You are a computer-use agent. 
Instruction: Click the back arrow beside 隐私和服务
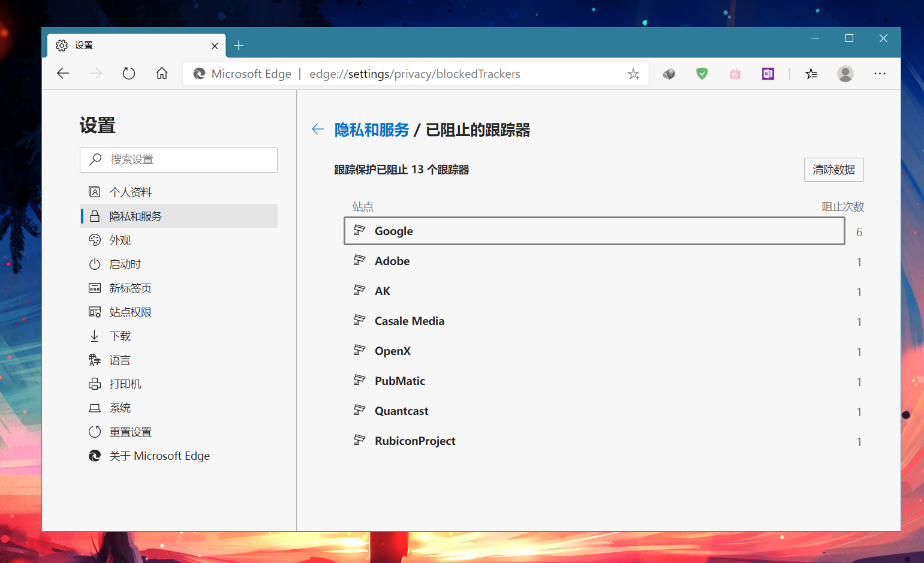point(318,129)
